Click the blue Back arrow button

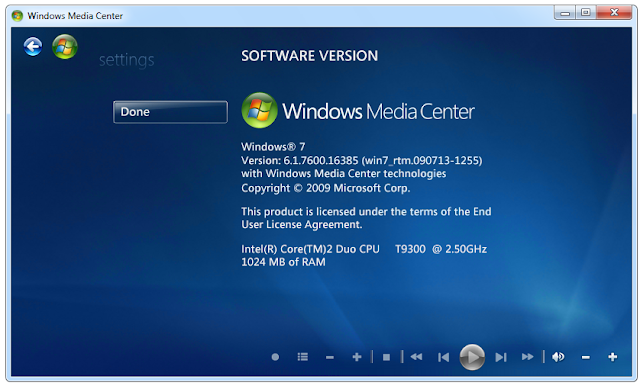click(x=33, y=47)
